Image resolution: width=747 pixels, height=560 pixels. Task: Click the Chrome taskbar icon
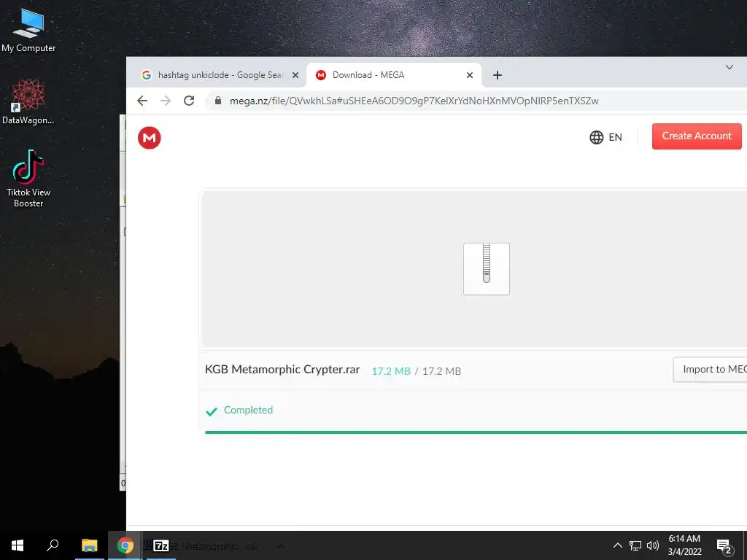[x=125, y=545]
